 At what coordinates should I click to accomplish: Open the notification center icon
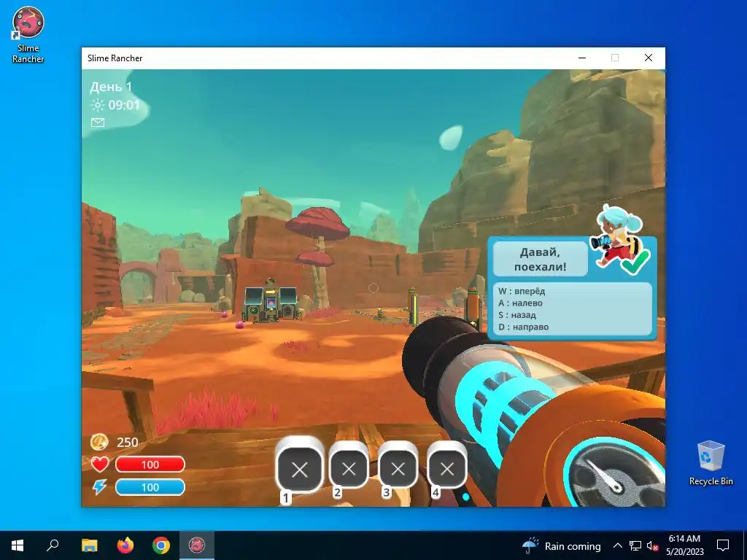[723, 545]
